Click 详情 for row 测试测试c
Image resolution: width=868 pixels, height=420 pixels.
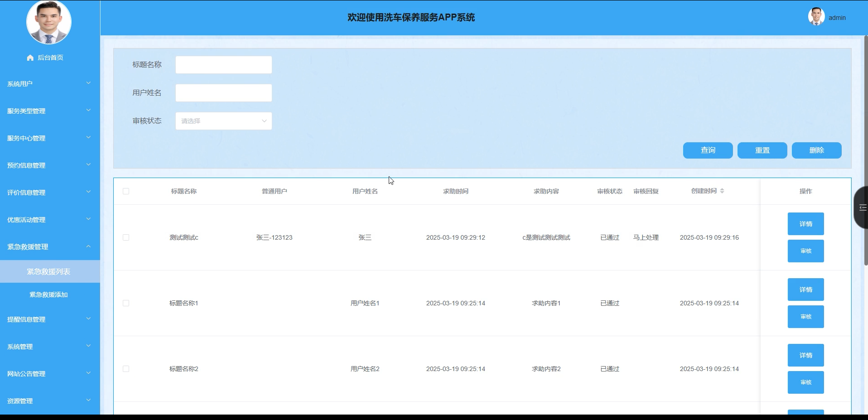pyautogui.click(x=805, y=224)
